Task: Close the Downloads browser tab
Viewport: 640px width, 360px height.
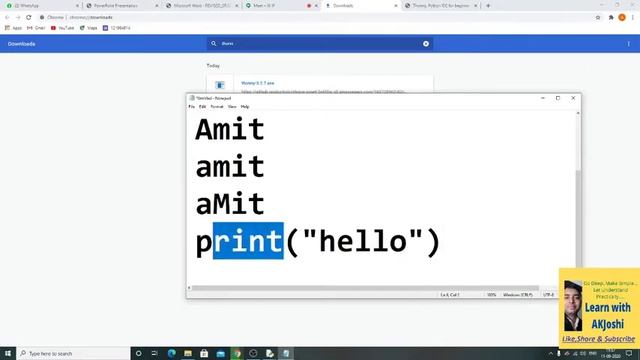Action: tap(396, 6)
